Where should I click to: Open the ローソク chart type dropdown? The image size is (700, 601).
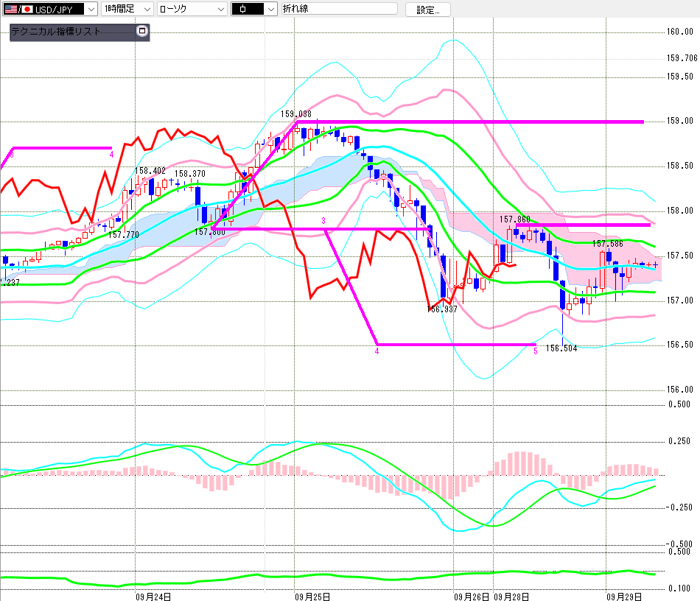192,9
